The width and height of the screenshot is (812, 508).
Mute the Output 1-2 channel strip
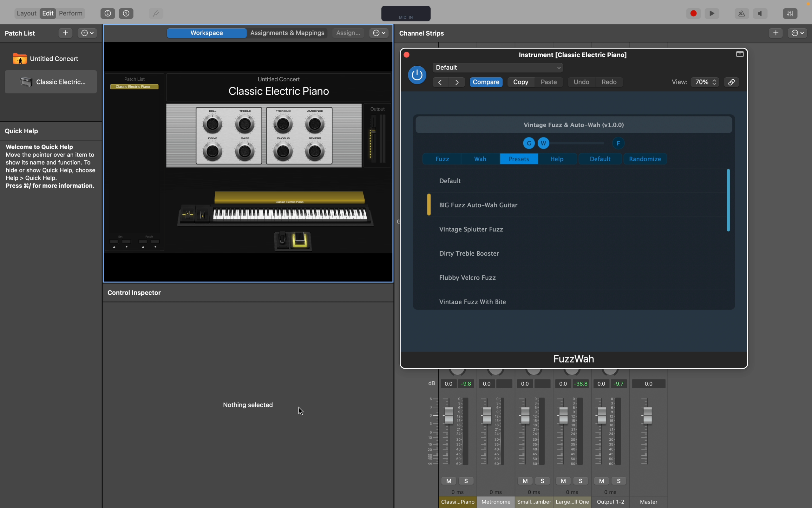click(602, 481)
